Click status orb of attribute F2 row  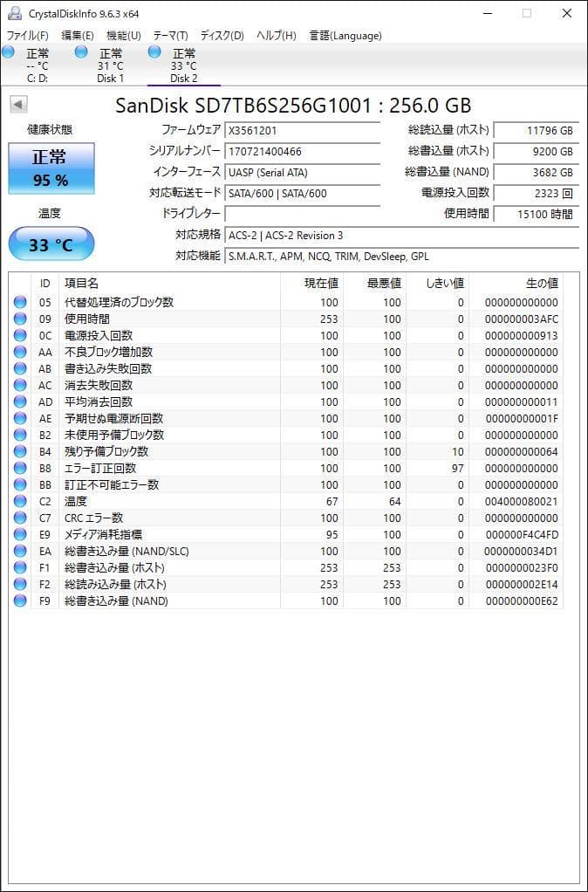tap(20, 584)
